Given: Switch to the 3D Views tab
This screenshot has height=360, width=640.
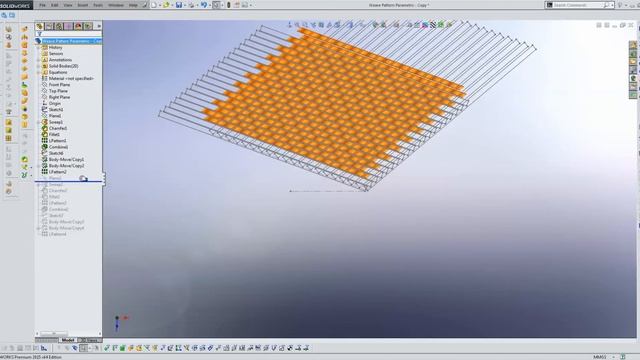Looking at the screenshot, I should 90,340.
